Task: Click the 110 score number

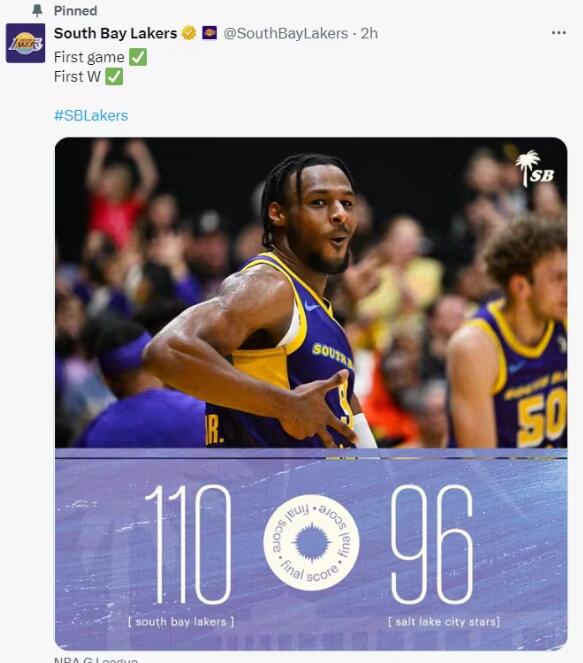Action: click(x=188, y=544)
